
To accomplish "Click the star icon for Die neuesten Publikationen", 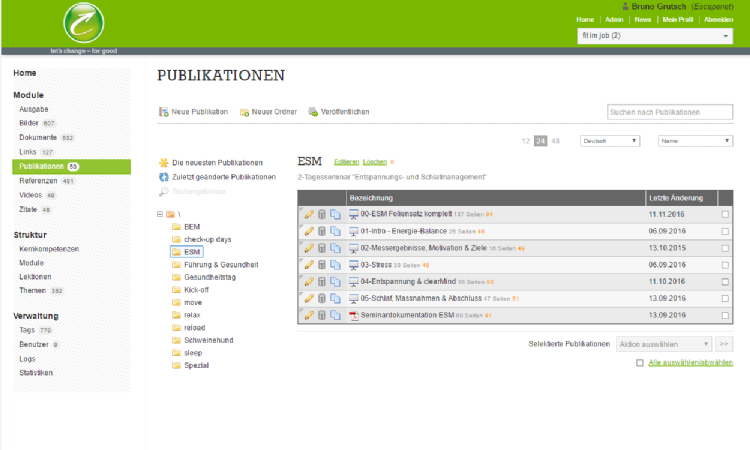I will (x=164, y=162).
